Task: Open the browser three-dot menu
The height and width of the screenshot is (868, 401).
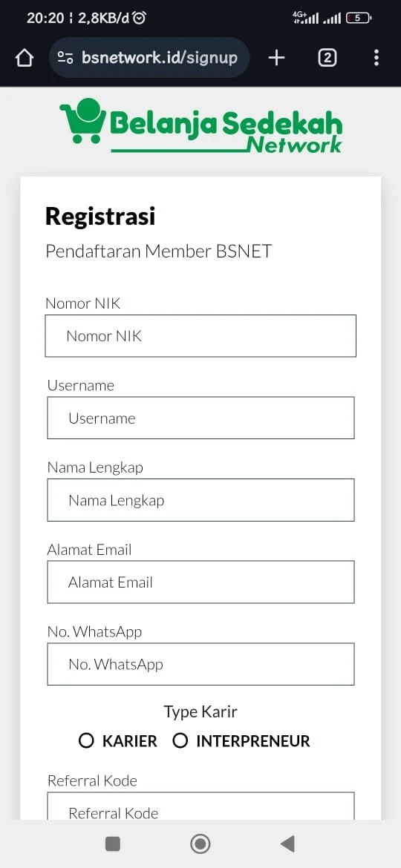Action: click(376, 58)
